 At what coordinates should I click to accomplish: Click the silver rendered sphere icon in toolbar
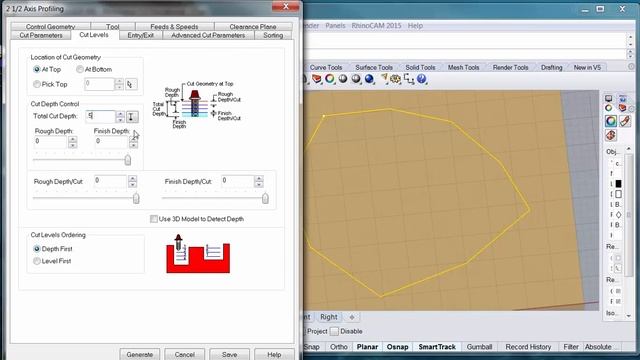click(x=356, y=78)
